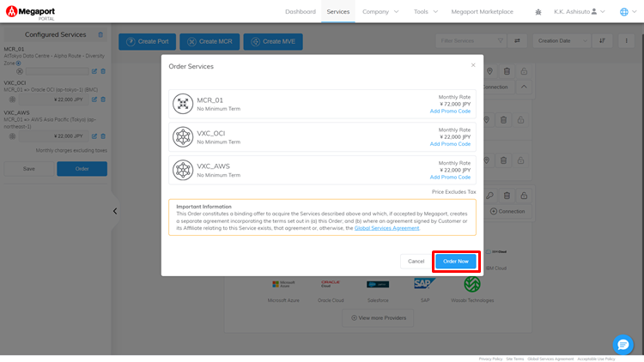Delete all configured services with trash icon
Viewport: 644px width, 362px height.
100,35
